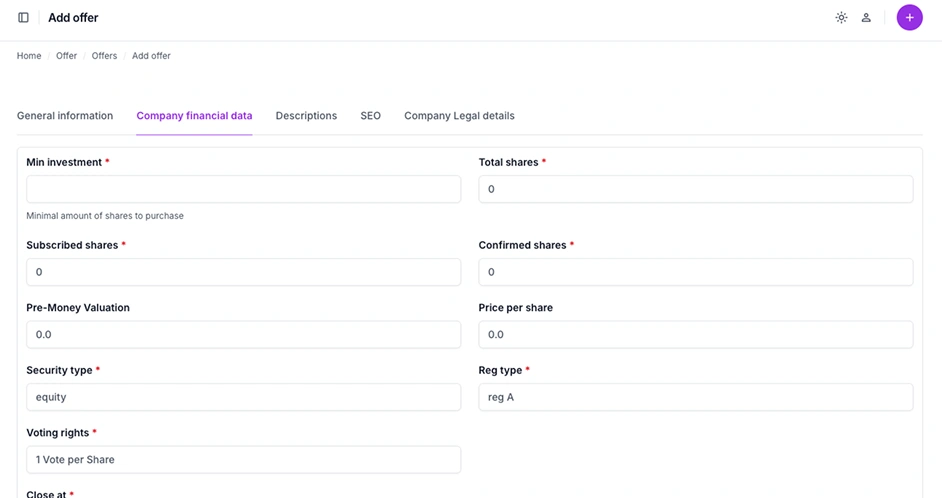The image size is (942, 498).
Task: Toggle the sidebar panel icon
Action: 24,18
